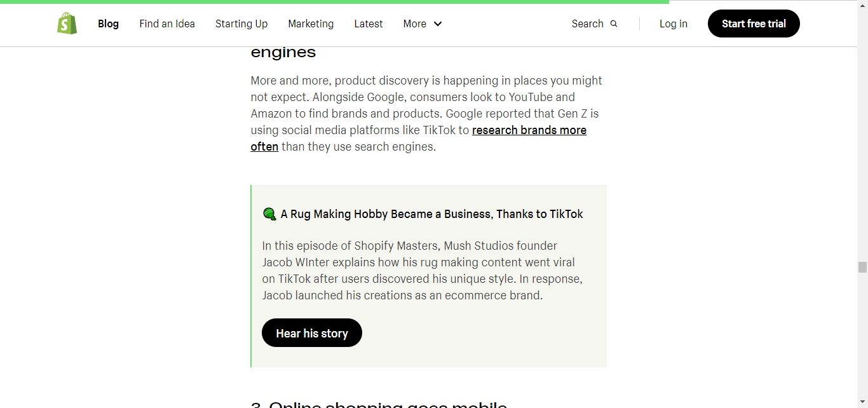868x408 pixels.
Task: Click the Hear his story button
Action: click(312, 333)
